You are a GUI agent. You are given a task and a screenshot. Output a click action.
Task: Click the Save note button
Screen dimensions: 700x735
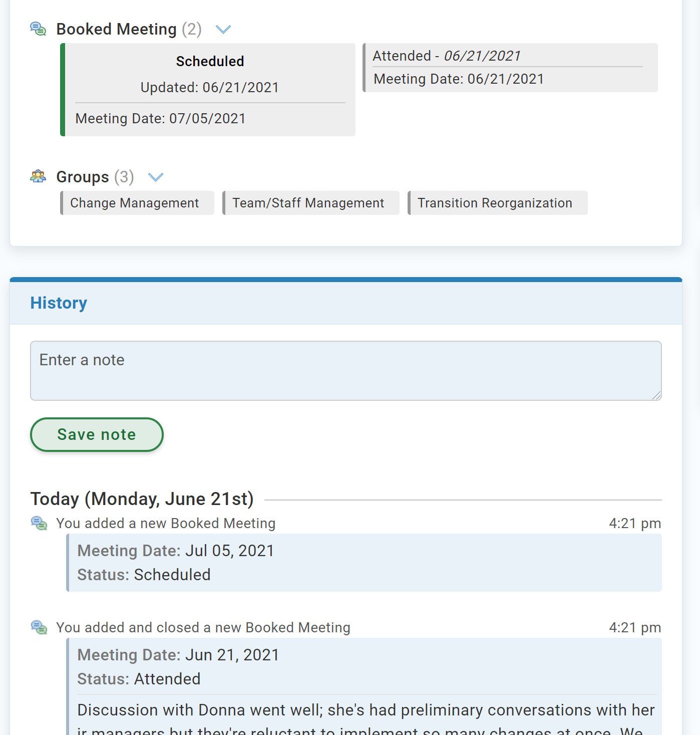point(97,434)
